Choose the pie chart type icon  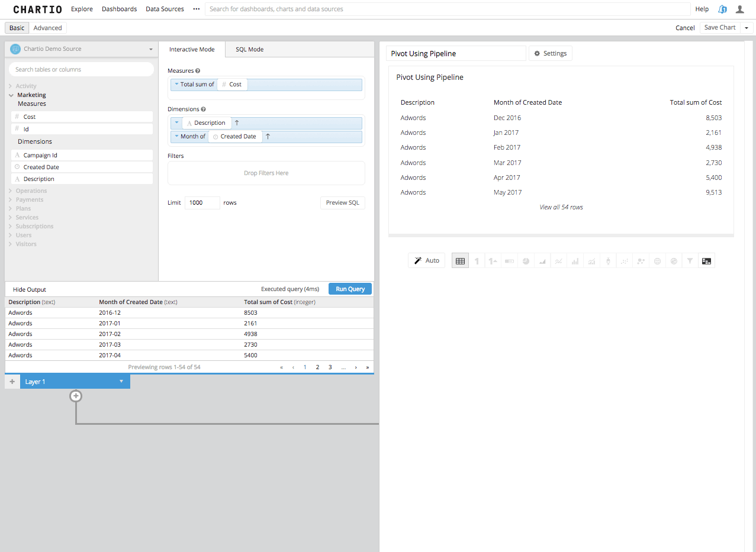526,260
